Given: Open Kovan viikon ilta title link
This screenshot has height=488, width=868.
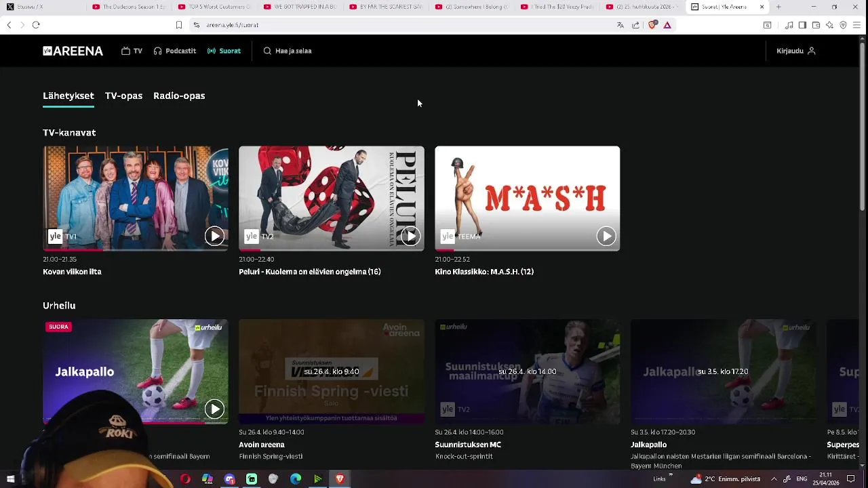Looking at the screenshot, I should tap(72, 272).
